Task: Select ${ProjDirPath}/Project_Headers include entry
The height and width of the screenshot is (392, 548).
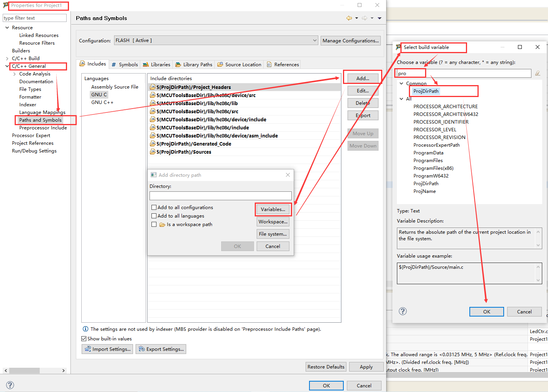Action: [244, 87]
